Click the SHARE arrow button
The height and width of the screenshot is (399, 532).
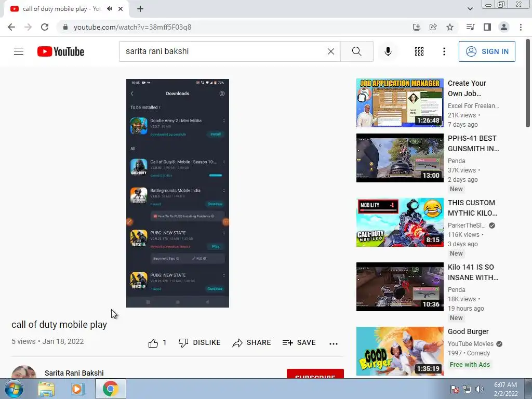pos(251,343)
